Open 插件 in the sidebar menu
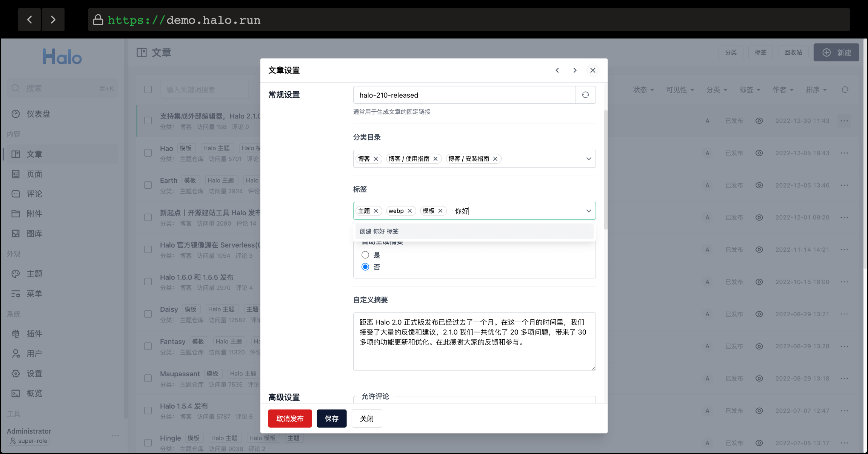 tap(34, 334)
